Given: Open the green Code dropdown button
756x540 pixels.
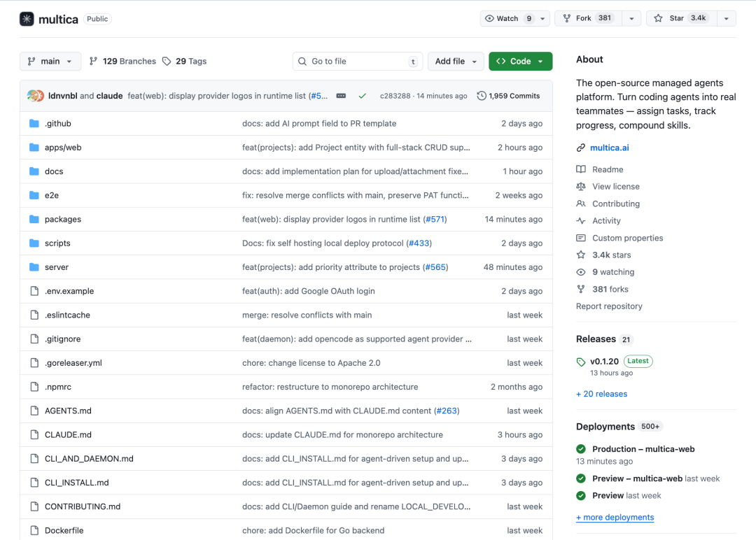Looking at the screenshot, I should [520, 61].
